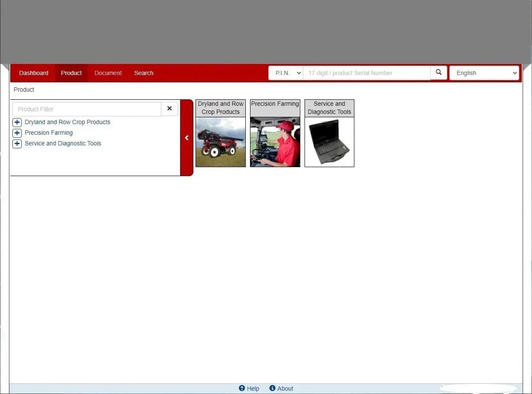
Task: Select Precision Farming tree label
Action: coord(49,133)
